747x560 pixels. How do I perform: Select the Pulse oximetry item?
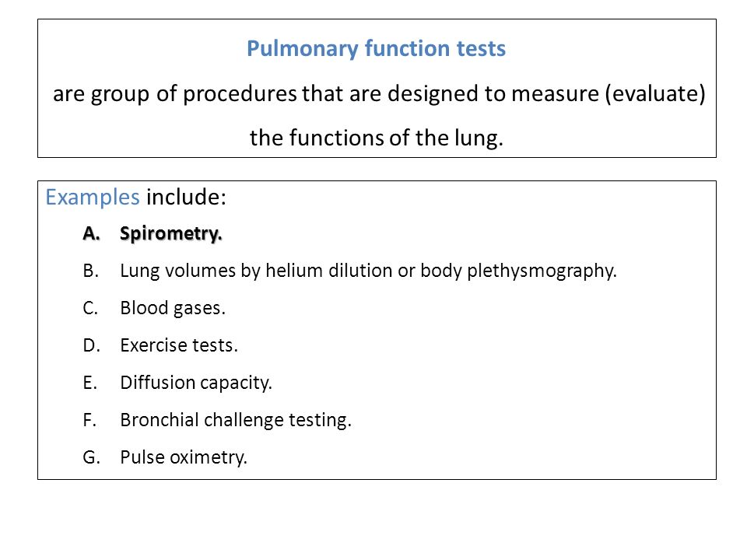[x=184, y=457]
